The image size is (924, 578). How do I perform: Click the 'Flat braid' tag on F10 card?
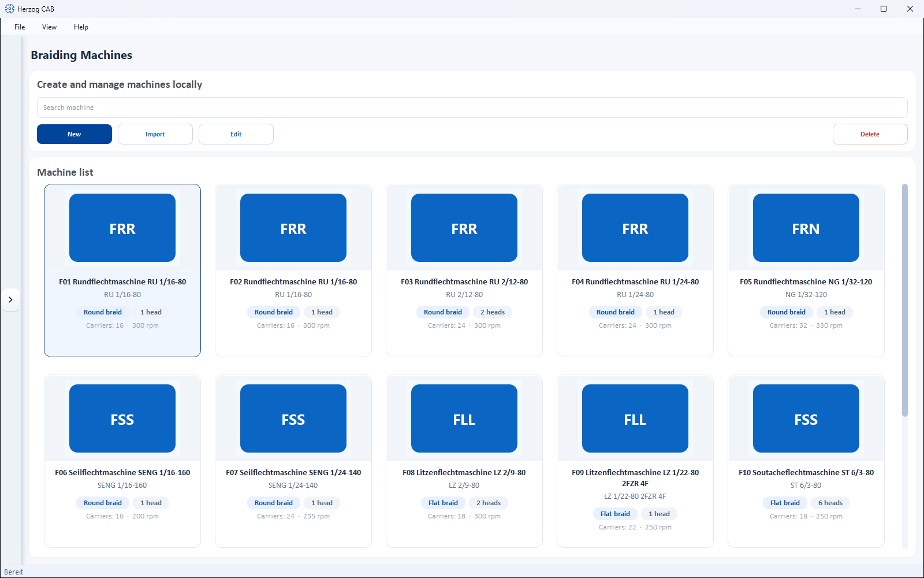click(785, 503)
